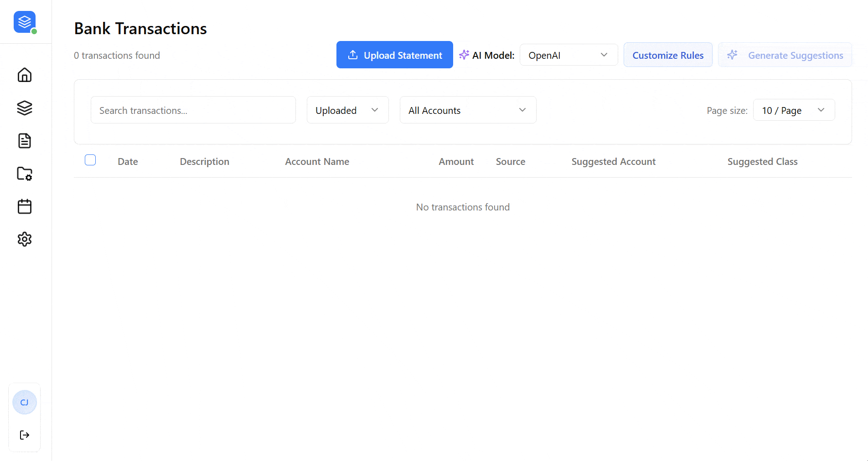This screenshot has width=868, height=461.
Task: Click Generate Suggestions button
Action: pyautogui.click(x=785, y=55)
